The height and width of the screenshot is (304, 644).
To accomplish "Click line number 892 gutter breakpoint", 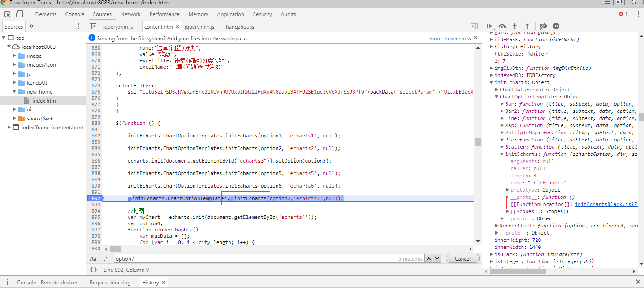I will [x=95, y=198].
